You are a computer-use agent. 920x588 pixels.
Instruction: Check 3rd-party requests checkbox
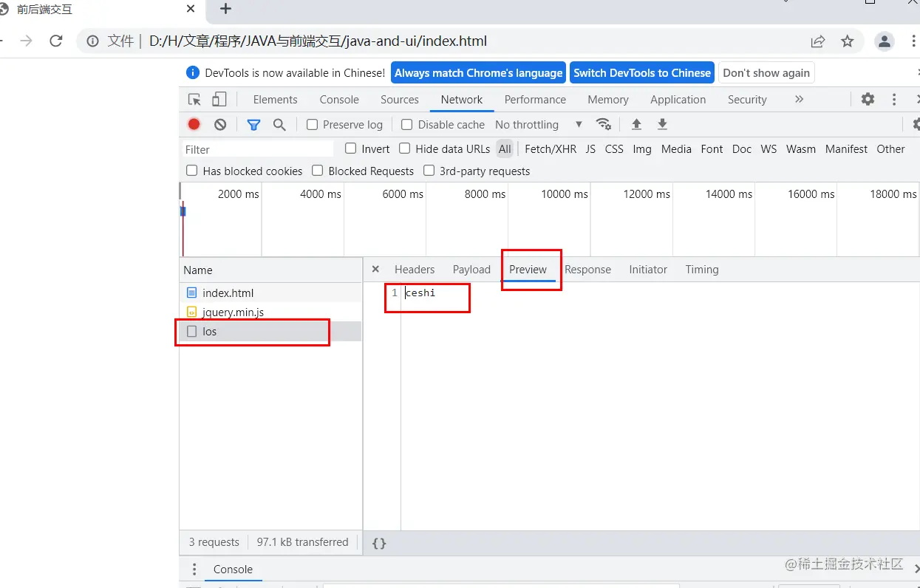429,171
